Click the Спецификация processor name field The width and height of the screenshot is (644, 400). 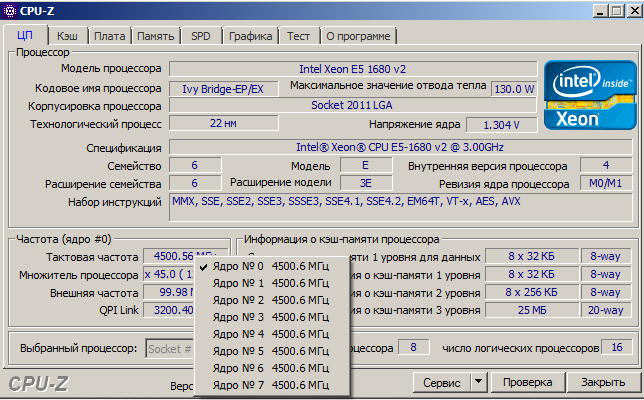400,147
